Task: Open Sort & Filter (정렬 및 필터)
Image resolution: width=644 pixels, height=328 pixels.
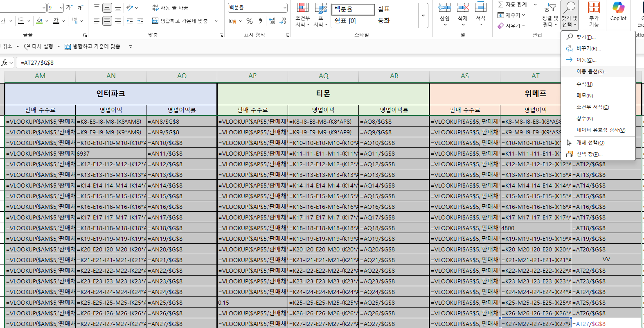Action: [x=550, y=15]
